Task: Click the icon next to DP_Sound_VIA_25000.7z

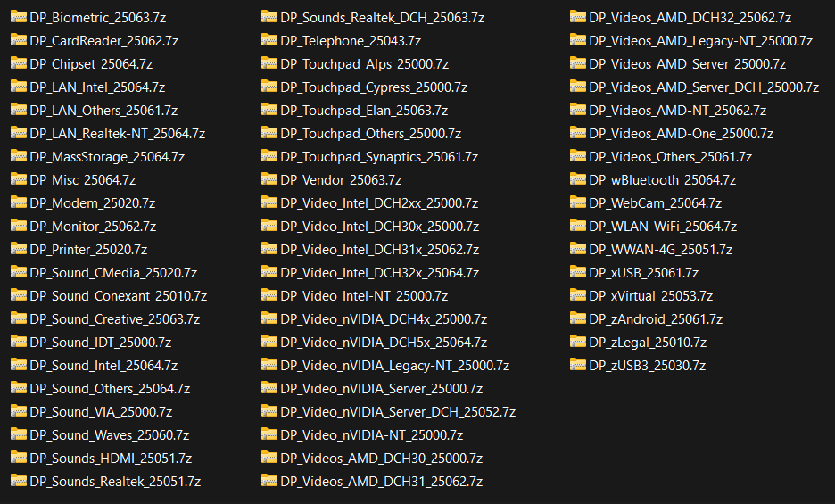Action: tap(19, 410)
